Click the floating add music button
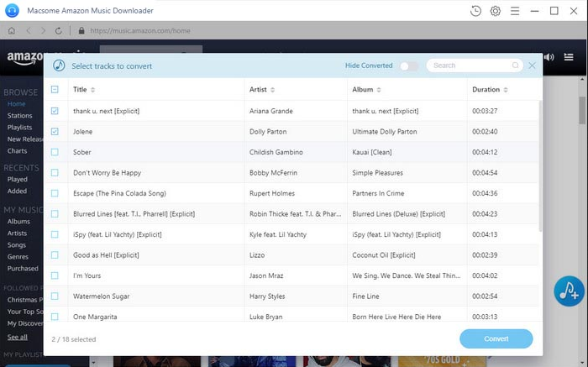588x367 pixels. (570, 291)
